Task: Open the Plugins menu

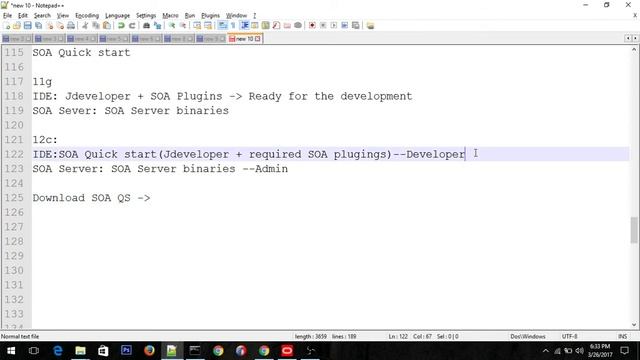Action: [211, 16]
